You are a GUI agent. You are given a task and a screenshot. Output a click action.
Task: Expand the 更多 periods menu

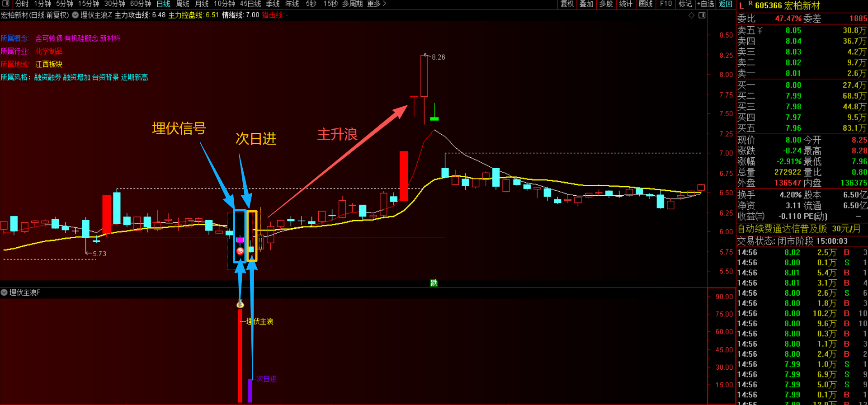point(377,4)
